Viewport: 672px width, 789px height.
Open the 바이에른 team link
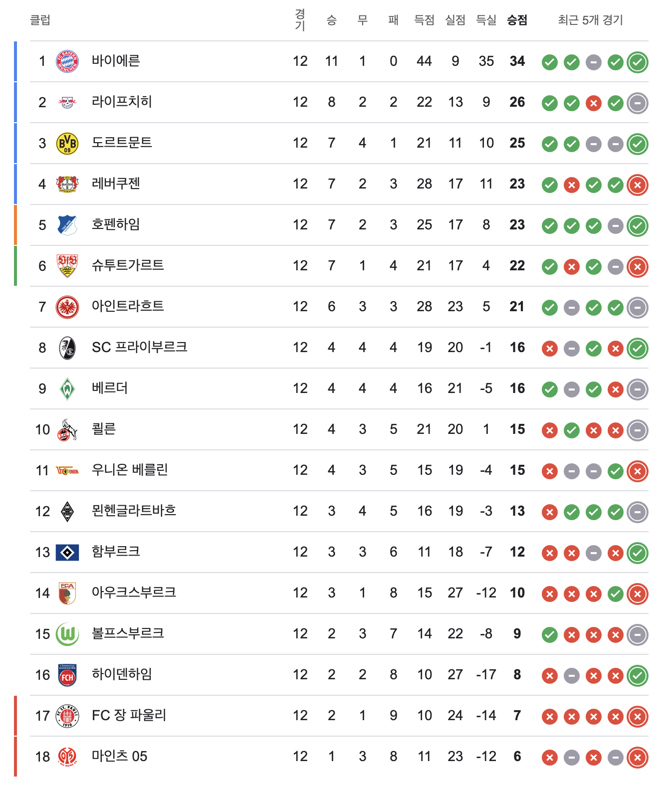click(x=116, y=61)
